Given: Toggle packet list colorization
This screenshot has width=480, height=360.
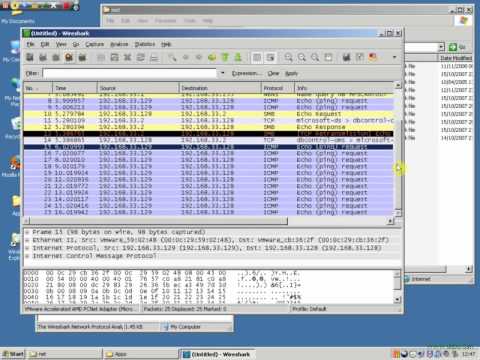Looking at the screenshot, I should click(x=257, y=57).
